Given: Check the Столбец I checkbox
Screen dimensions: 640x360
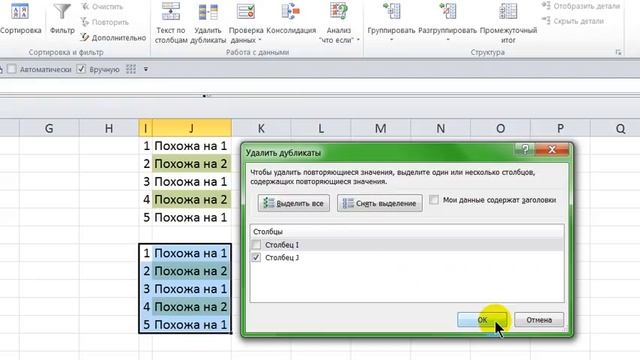Looking at the screenshot, I should coord(256,245).
